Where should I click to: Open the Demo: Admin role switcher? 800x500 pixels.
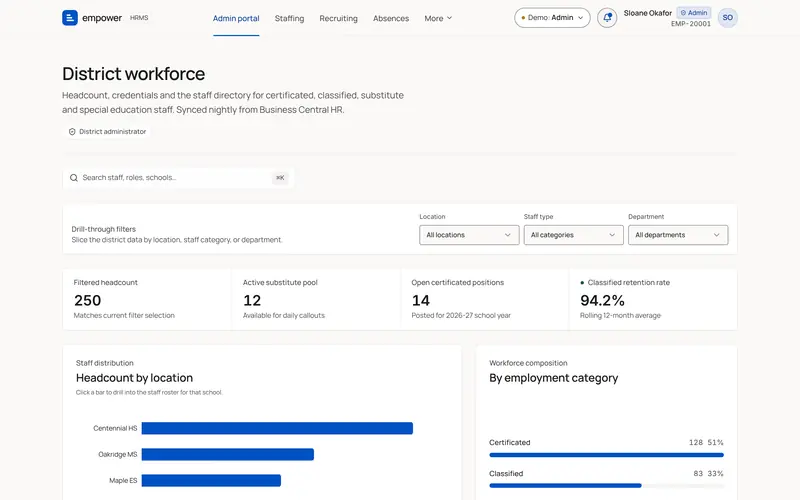[x=552, y=18]
